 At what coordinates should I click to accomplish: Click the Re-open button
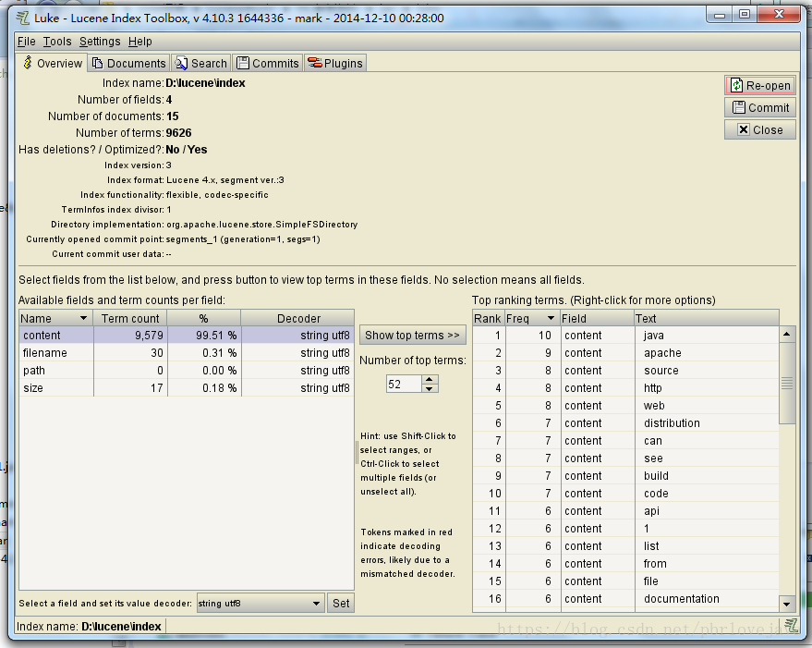pyautogui.click(x=759, y=86)
